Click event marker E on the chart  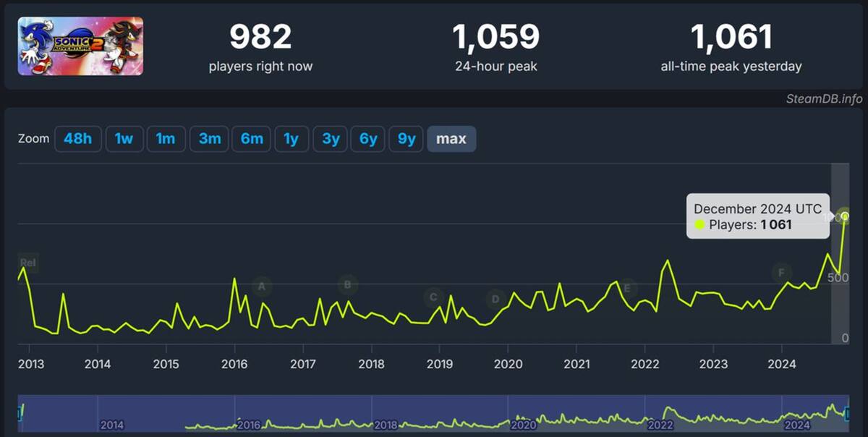pos(627,288)
